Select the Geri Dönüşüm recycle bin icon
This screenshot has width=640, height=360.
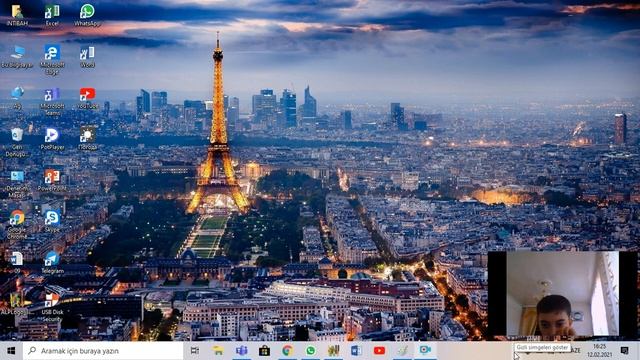pyautogui.click(x=17, y=142)
